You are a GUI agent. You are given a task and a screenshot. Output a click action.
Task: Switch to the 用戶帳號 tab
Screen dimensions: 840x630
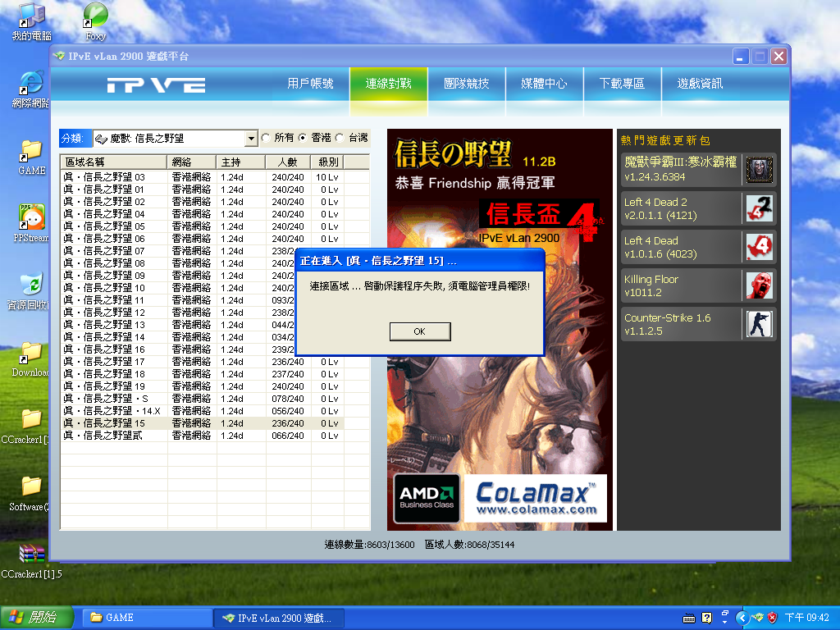pos(311,84)
